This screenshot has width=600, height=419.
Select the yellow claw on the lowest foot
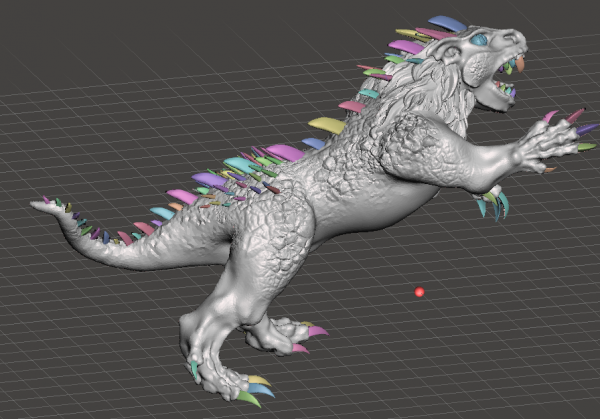[x=258, y=381]
